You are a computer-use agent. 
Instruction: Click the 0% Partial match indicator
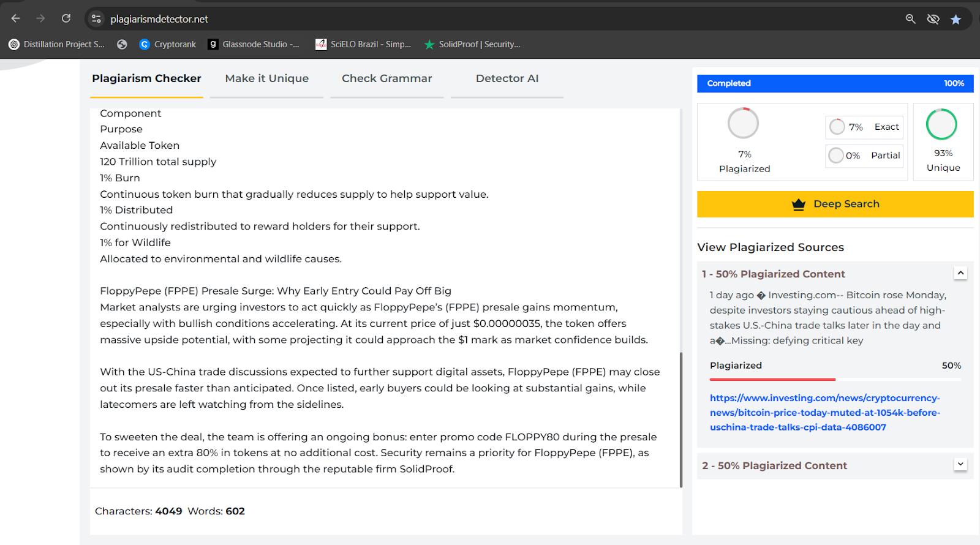coord(864,156)
